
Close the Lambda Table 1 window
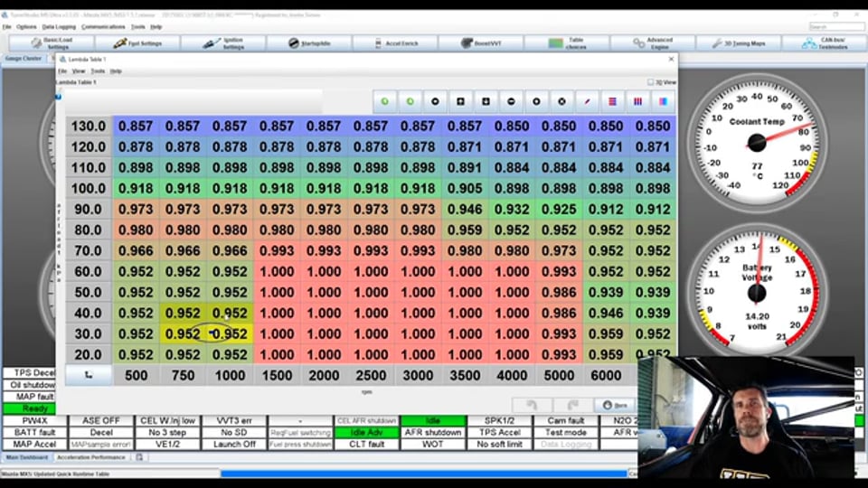671,59
